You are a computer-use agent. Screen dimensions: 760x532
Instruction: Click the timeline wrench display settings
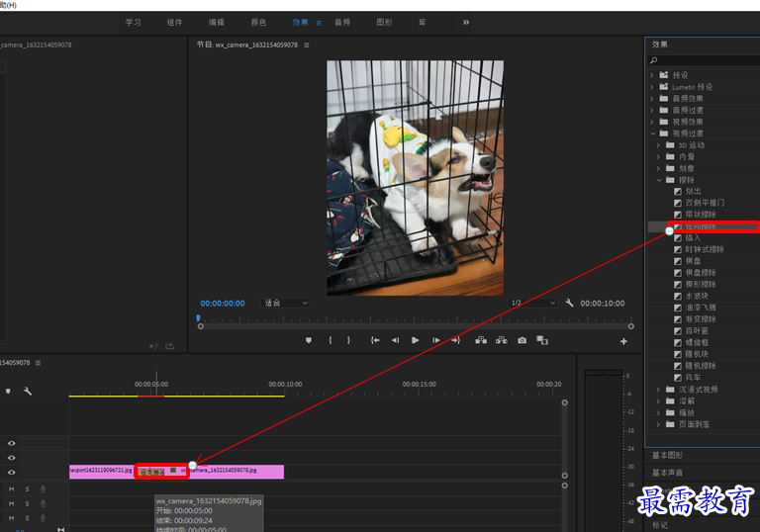click(28, 391)
